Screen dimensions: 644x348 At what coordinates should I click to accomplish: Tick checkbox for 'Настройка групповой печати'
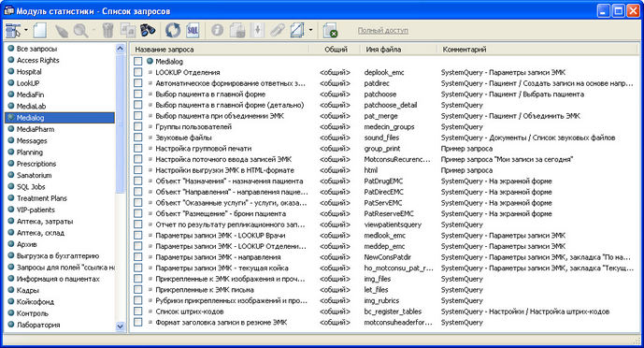coord(138,149)
